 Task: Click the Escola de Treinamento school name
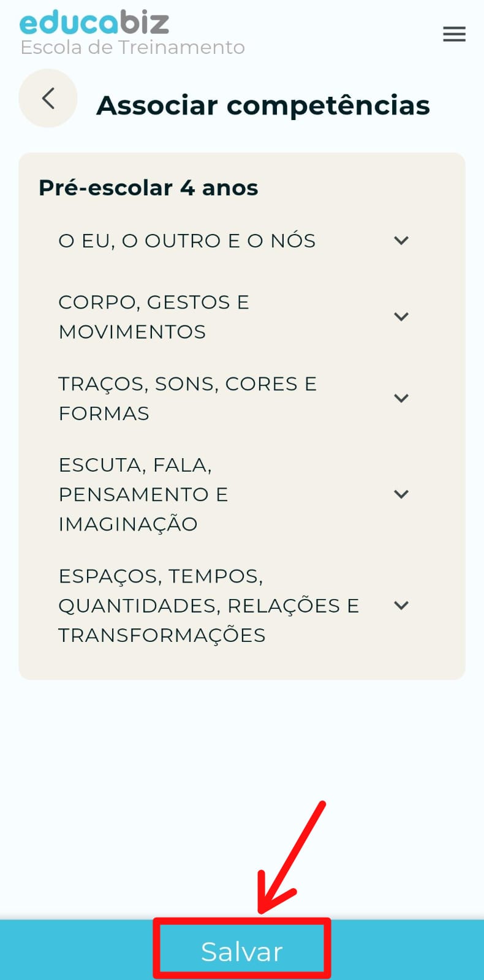coord(132,48)
